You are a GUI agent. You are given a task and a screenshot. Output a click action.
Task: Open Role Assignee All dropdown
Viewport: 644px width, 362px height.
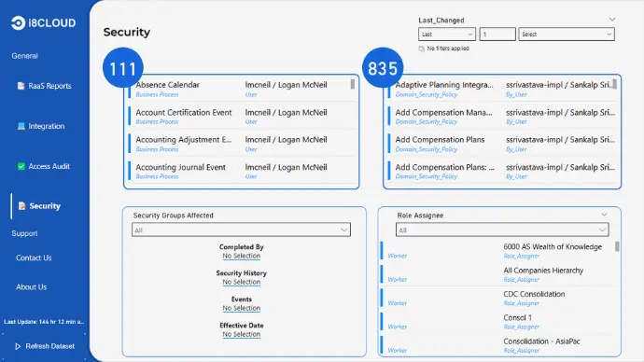502,230
